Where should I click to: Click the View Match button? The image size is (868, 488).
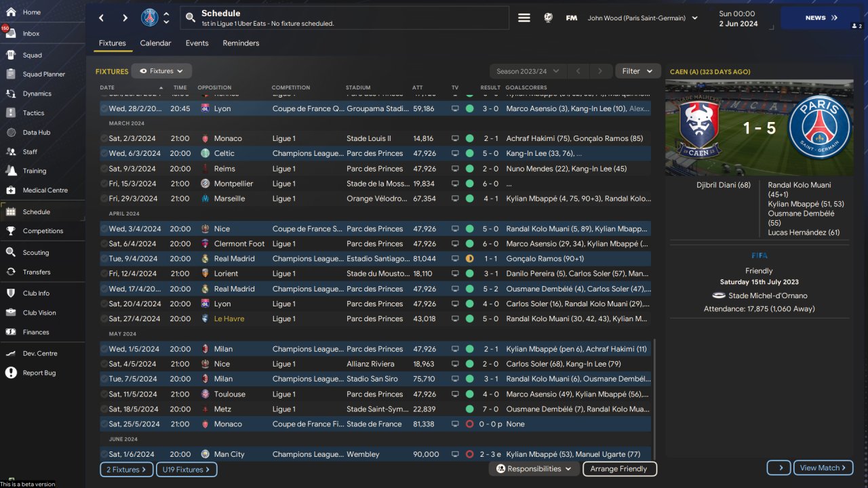coord(823,468)
